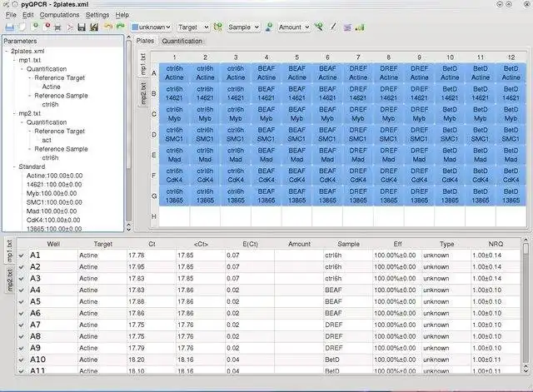Collapse the mp1.txt tree node
Image resolution: width=533 pixels, height=392 pixels.
click(x=15, y=60)
